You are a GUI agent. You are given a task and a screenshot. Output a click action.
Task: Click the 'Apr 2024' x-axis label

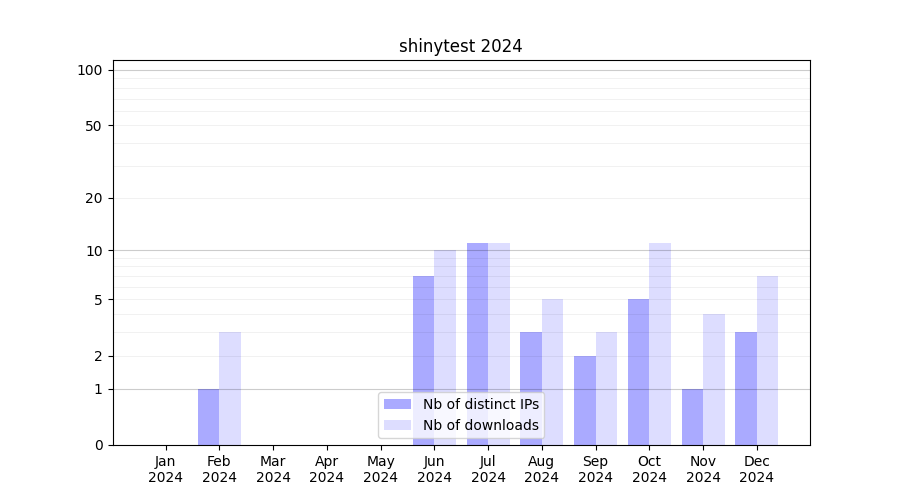(327, 469)
